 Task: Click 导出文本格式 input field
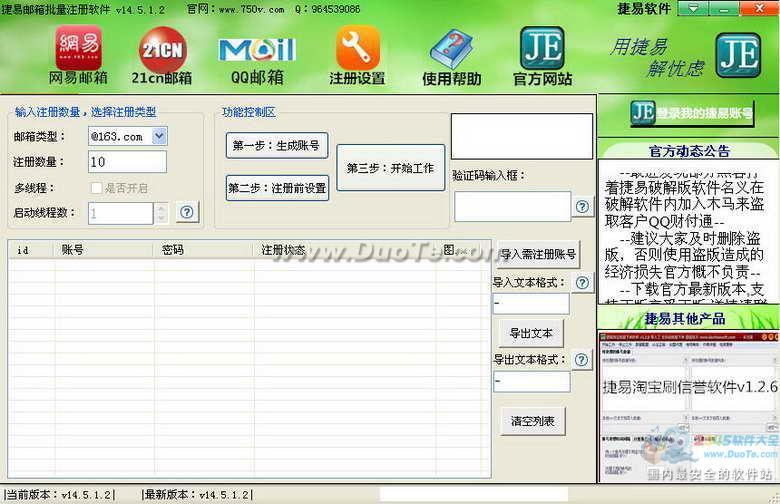coord(531,382)
